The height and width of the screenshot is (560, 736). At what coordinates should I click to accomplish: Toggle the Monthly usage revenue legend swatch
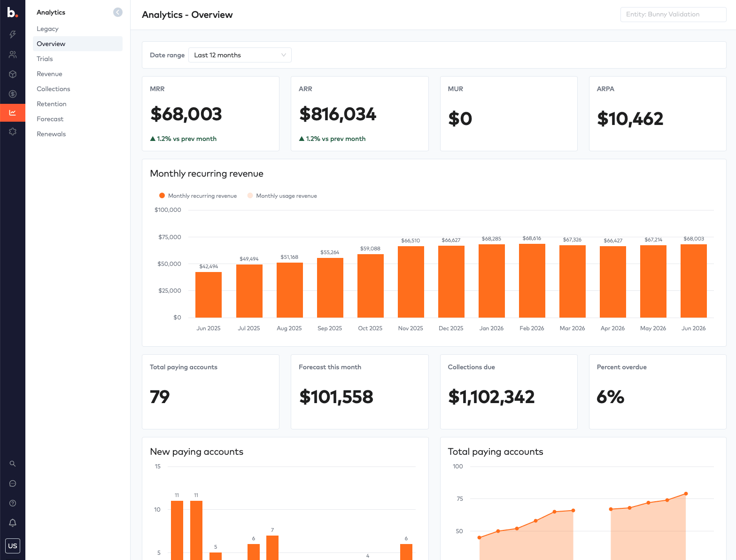[x=250, y=195]
